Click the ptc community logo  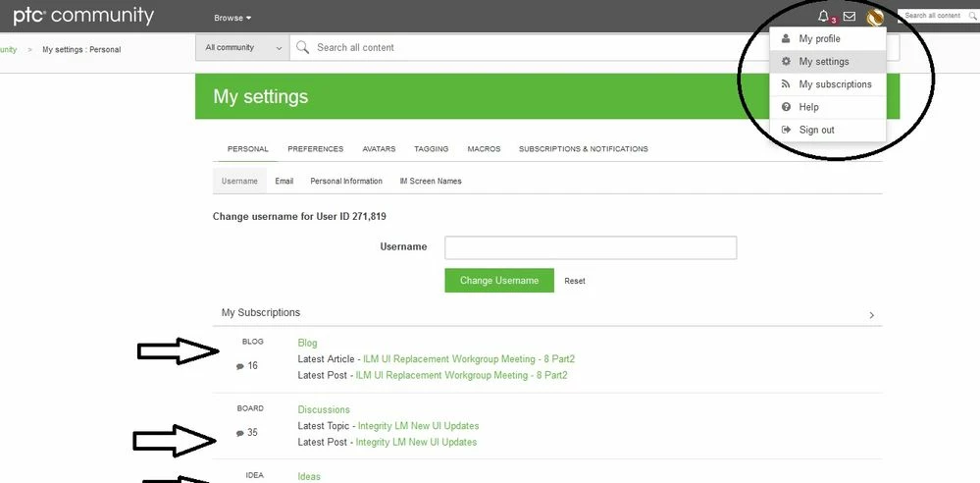(x=83, y=16)
